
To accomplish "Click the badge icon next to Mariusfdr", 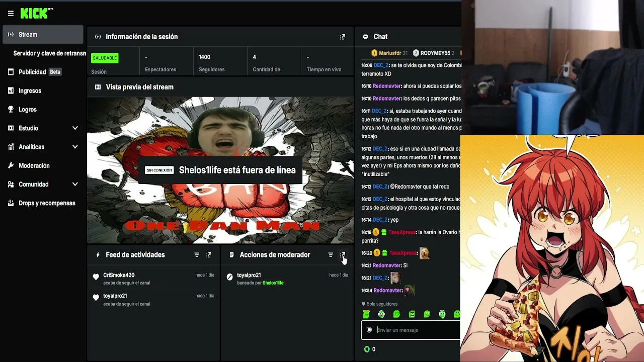I will [x=374, y=53].
